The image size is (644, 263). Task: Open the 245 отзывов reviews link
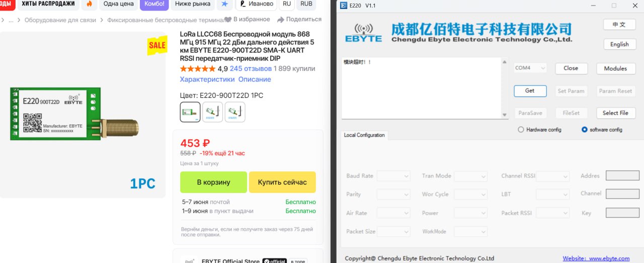click(251, 69)
